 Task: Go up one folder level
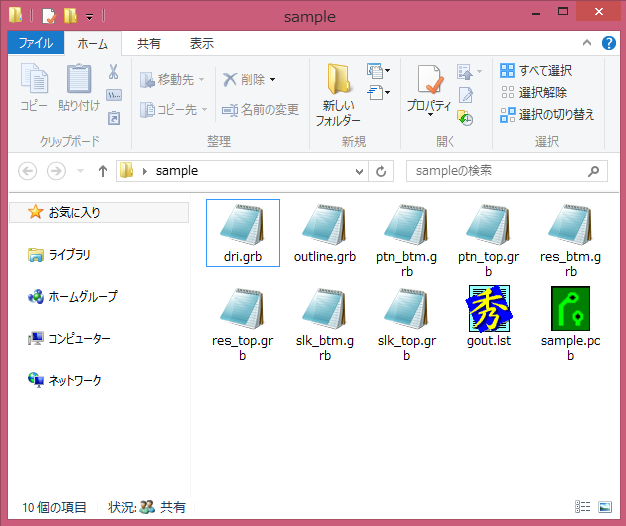point(103,171)
